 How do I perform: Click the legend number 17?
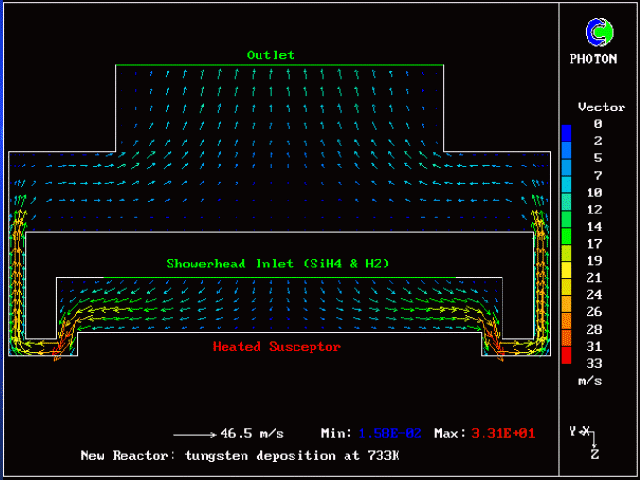(597, 243)
